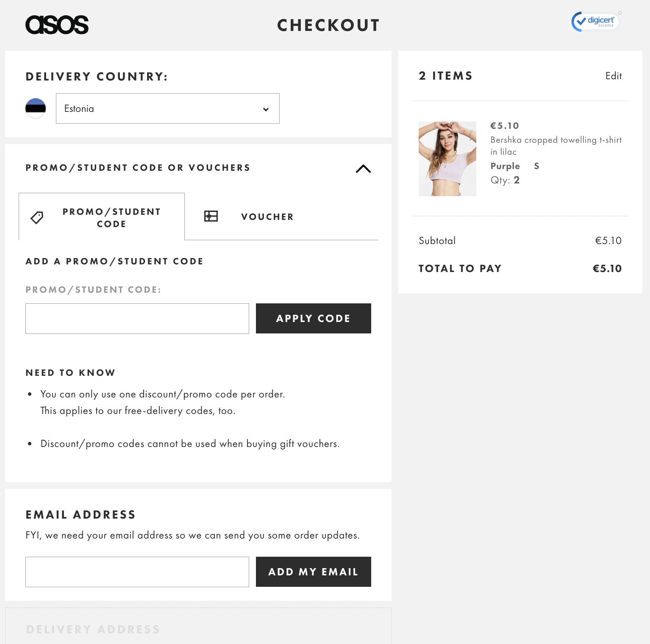Click the Bershka t-shirt product photo

point(447,158)
